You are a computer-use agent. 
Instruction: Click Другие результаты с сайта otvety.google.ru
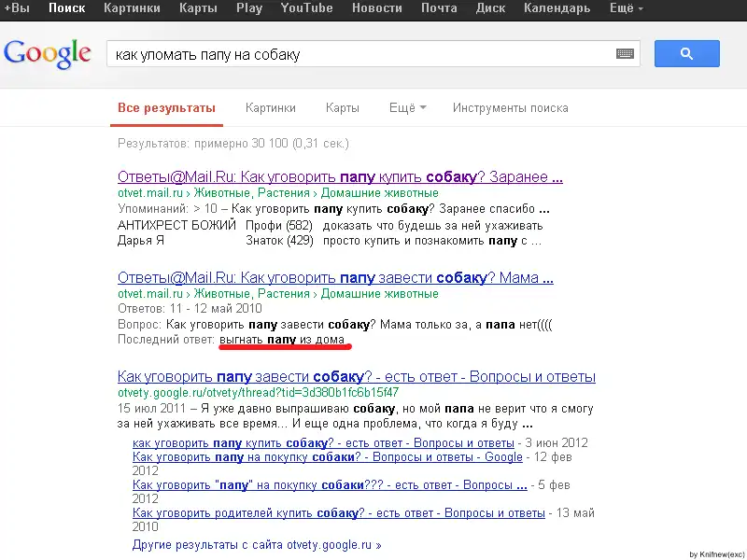pyautogui.click(x=257, y=544)
